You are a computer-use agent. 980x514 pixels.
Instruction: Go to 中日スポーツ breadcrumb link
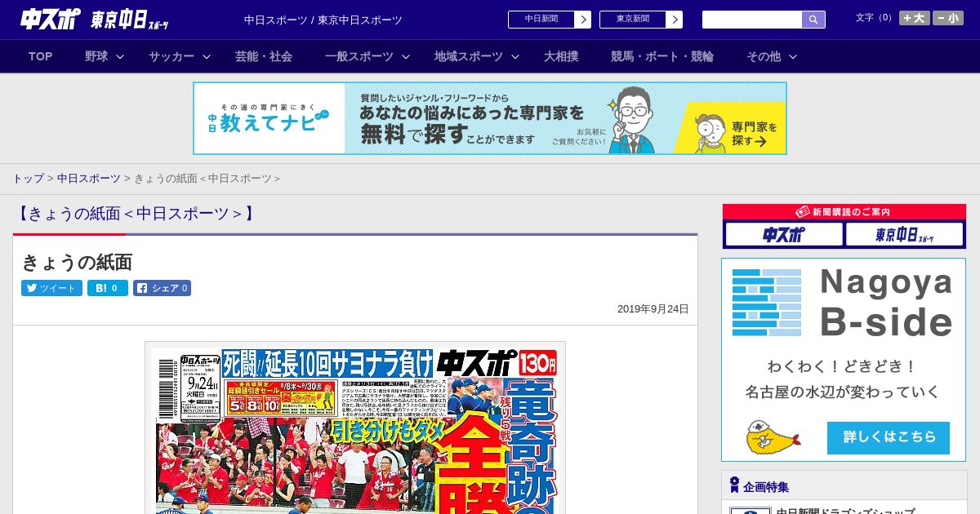pyautogui.click(x=89, y=178)
